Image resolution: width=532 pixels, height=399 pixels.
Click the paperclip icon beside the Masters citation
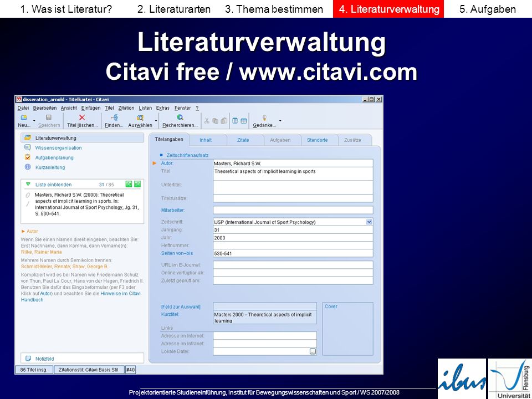coord(28,196)
